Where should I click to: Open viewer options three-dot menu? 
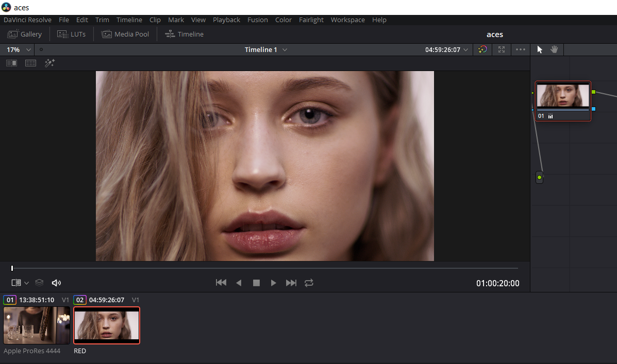pyautogui.click(x=520, y=49)
